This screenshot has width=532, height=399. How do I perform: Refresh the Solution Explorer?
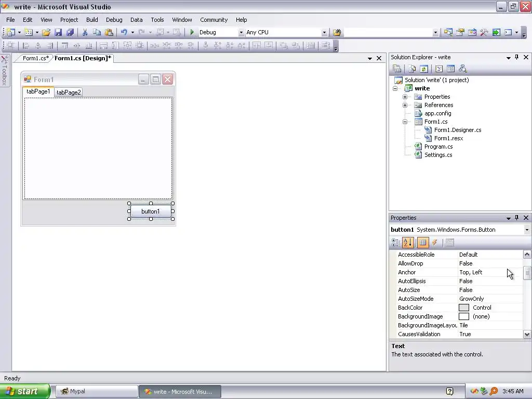pyautogui.click(x=424, y=69)
